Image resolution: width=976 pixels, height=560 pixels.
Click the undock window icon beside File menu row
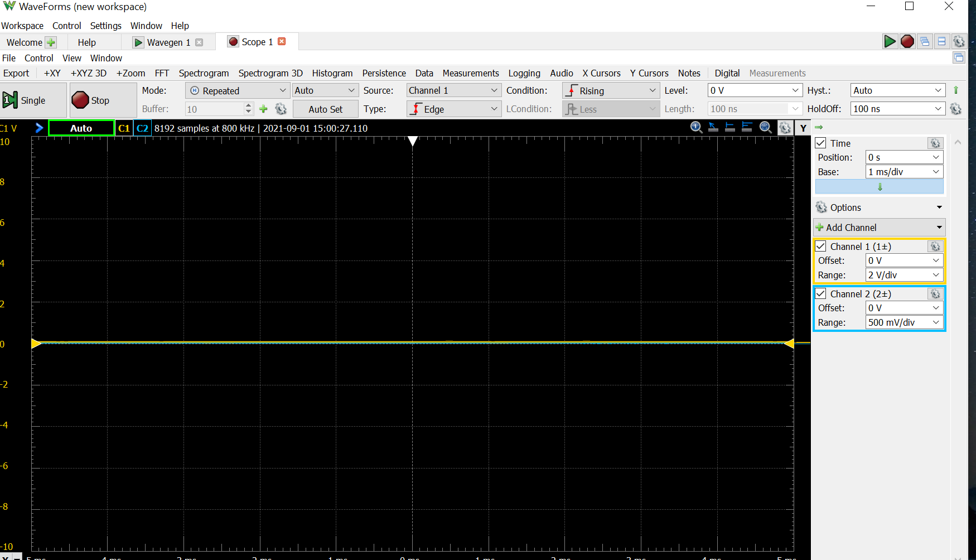click(x=959, y=57)
